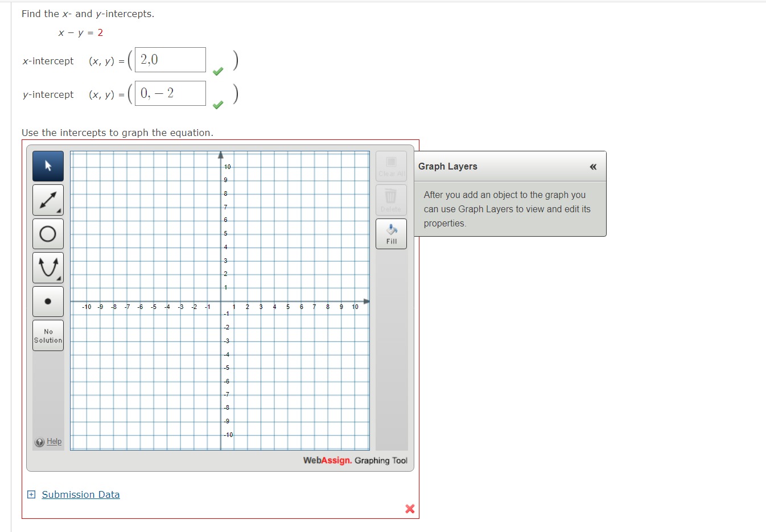Expand the Submission Data section
766x532 pixels.
31,494
